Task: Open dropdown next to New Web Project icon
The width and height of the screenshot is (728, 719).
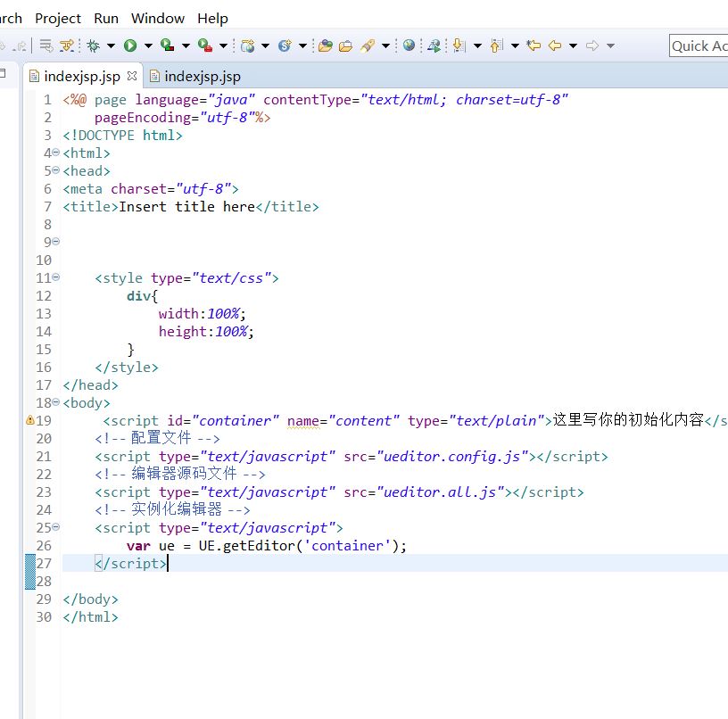Action: pyautogui.click(x=265, y=46)
